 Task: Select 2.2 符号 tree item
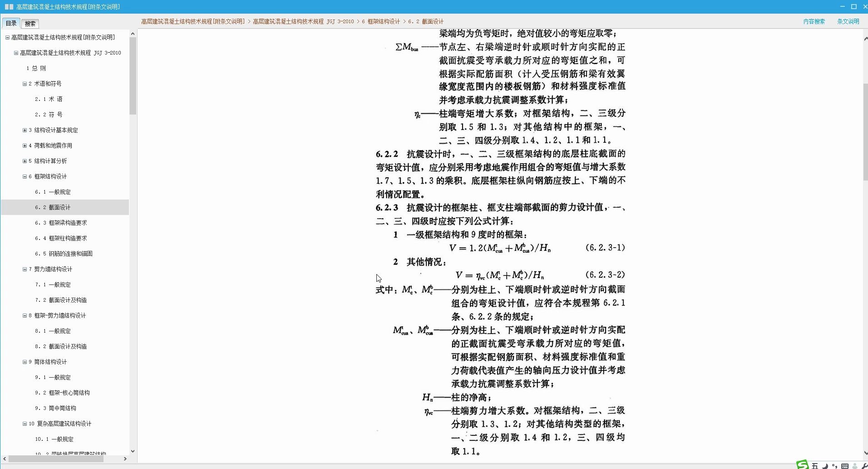click(49, 115)
